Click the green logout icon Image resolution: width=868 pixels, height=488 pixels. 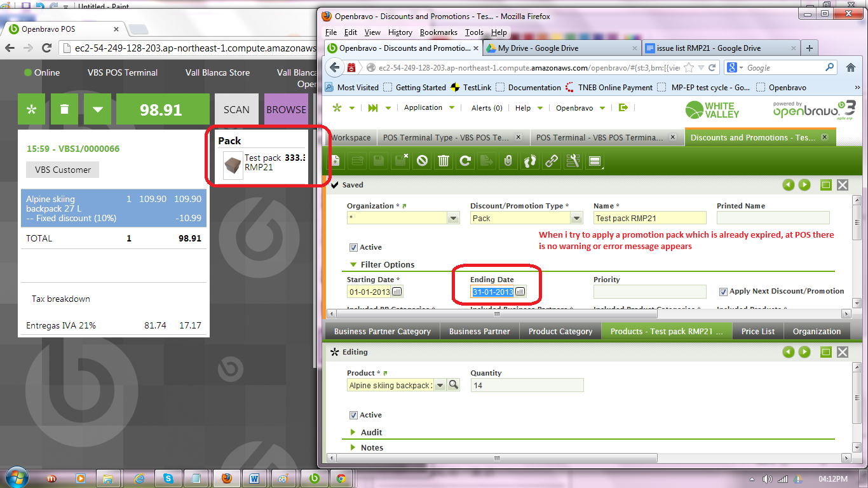click(x=623, y=108)
